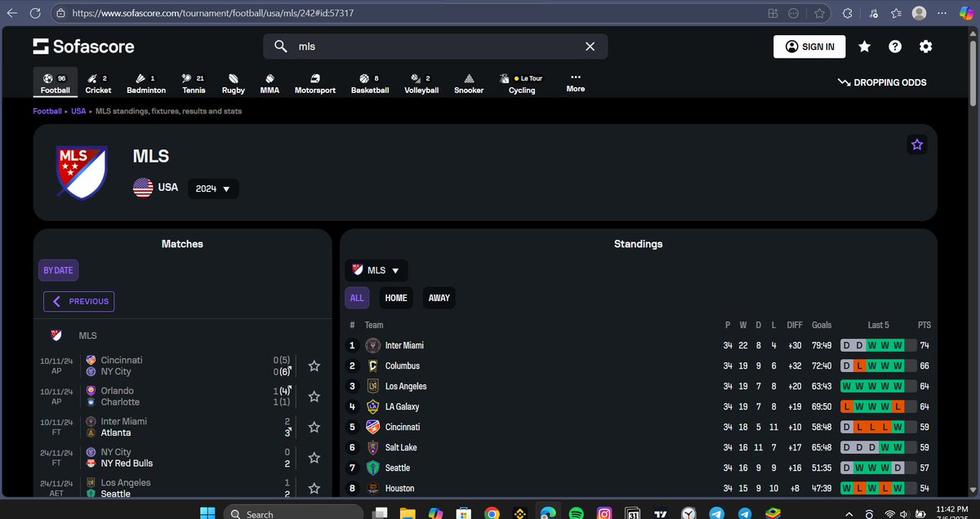Viewport: 980px width, 519px height.
Task: Open the LA Galaxy team row
Action: click(640, 406)
